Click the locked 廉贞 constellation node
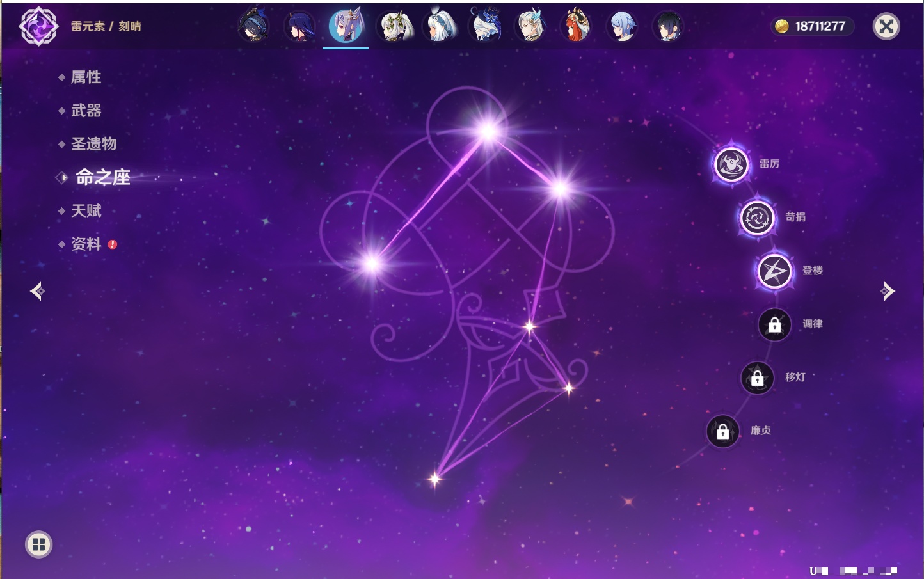Image resolution: width=924 pixels, height=579 pixels. click(x=722, y=432)
